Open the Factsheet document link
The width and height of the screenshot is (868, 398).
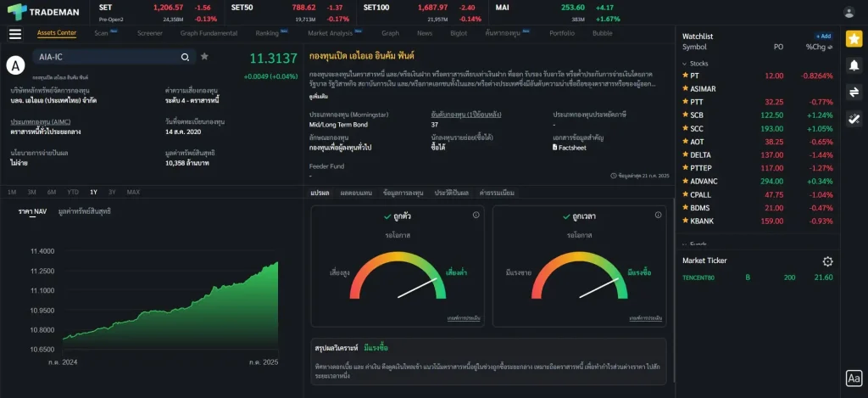pos(570,148)
